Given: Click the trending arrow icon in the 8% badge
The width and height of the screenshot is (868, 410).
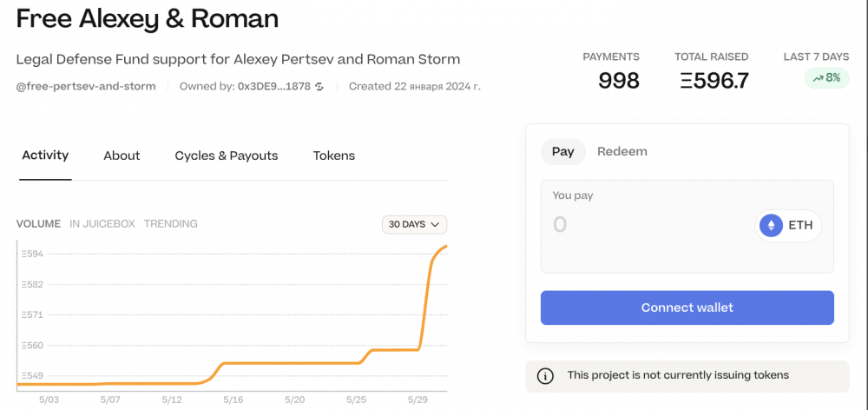Looking at the screenshot, I should coord(818,79).
